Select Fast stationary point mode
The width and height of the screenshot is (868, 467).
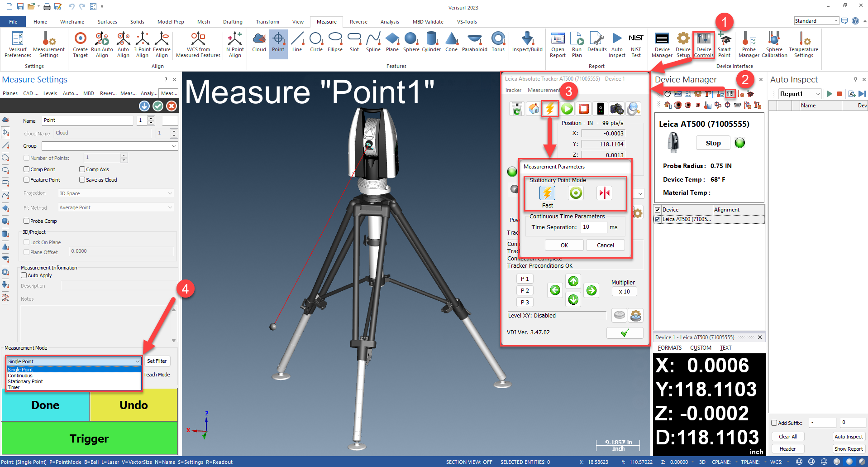coord(547,193)
